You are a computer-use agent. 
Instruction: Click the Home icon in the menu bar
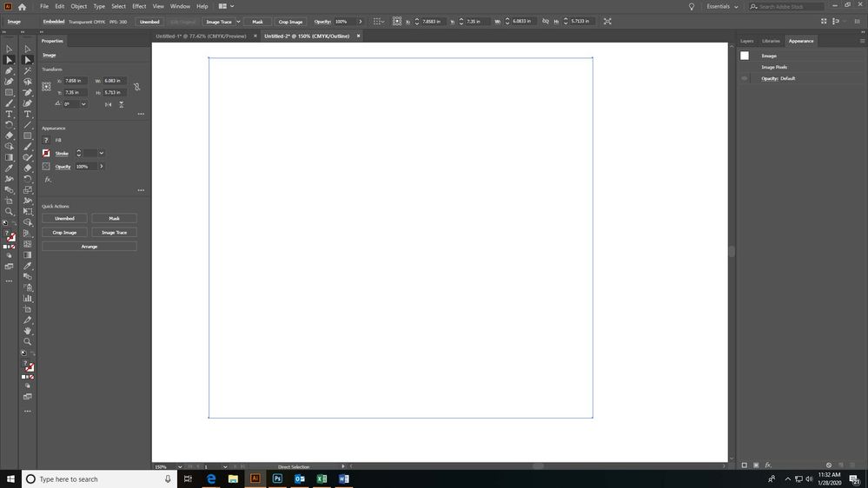click(x=22, y=7)
